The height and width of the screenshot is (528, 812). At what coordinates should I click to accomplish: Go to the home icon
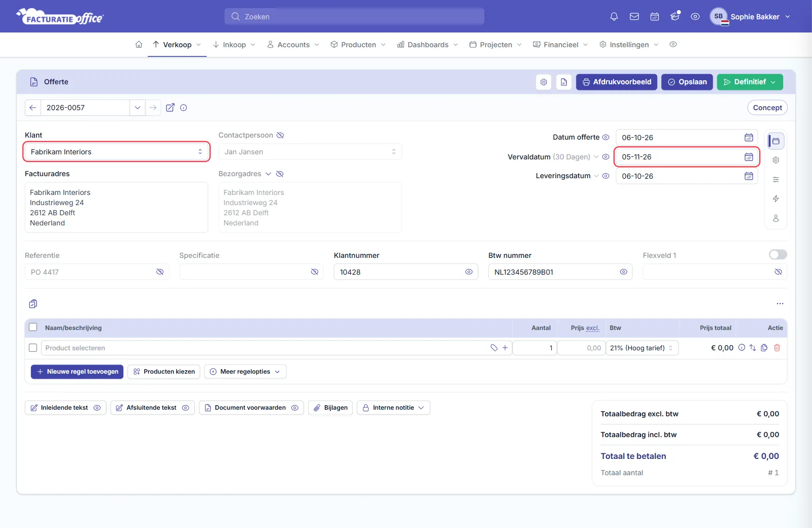point(139,45)
